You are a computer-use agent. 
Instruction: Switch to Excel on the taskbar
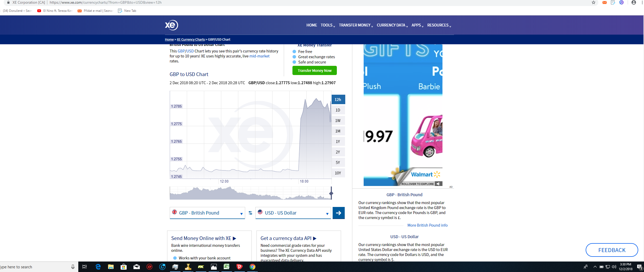click(x=226, y=267)
